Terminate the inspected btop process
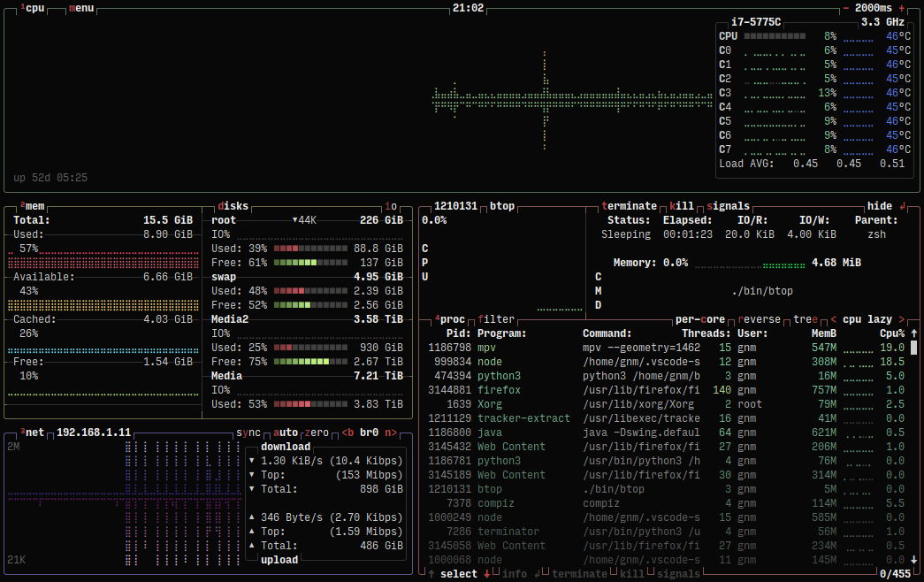The height and width of the screenshot is (582, 924). point(628,205)
